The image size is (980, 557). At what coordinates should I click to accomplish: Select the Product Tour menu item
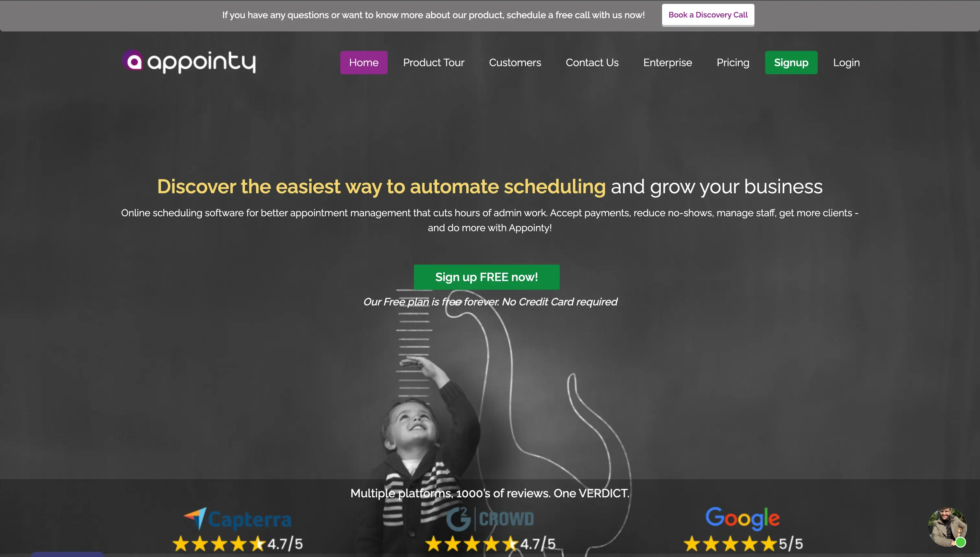tap(434, 62)
